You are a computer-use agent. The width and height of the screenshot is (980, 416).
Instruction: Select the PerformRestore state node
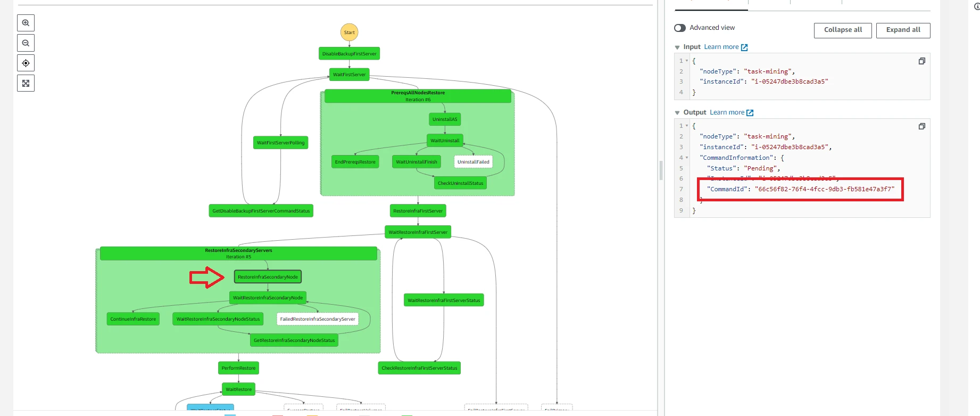point(238,368)
